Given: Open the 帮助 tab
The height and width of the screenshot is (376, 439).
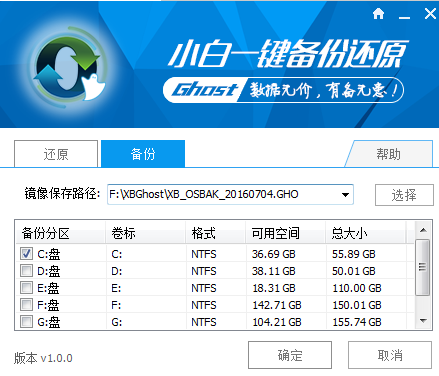Looking at the screenshot, I should click(x=389, y=154).
